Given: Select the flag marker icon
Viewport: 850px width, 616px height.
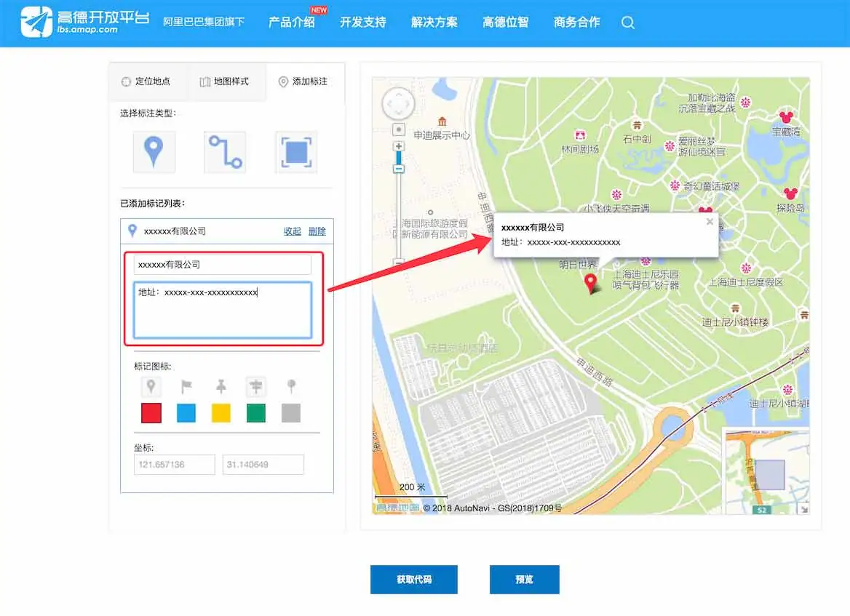Looking at the screenshot, I should 186,386.
